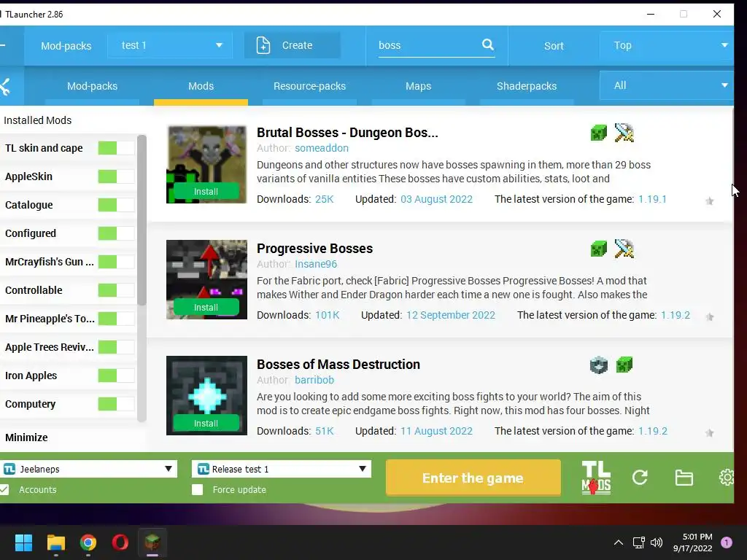Click the search magnifier icon
The image size is (747, 560).
click(x=487, y=44)
